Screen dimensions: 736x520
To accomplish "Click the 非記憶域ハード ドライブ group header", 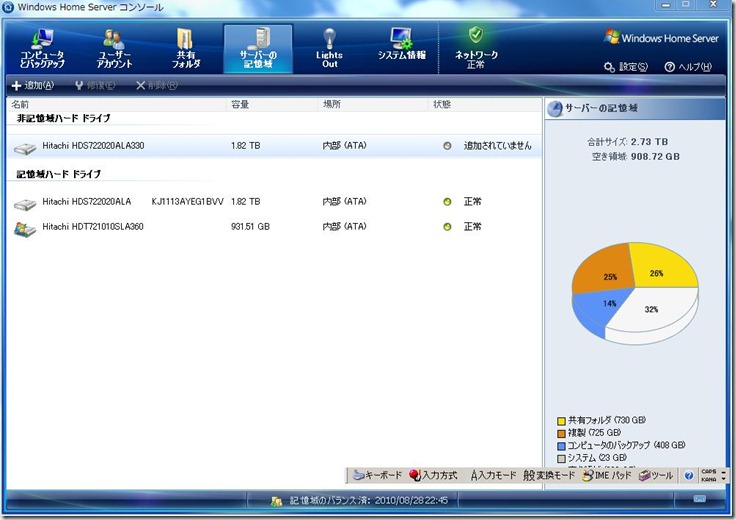I will (63, 118).
